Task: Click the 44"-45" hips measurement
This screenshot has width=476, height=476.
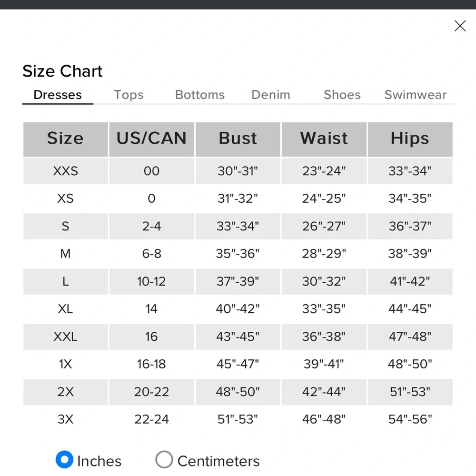Action: (x=410, y=309)
